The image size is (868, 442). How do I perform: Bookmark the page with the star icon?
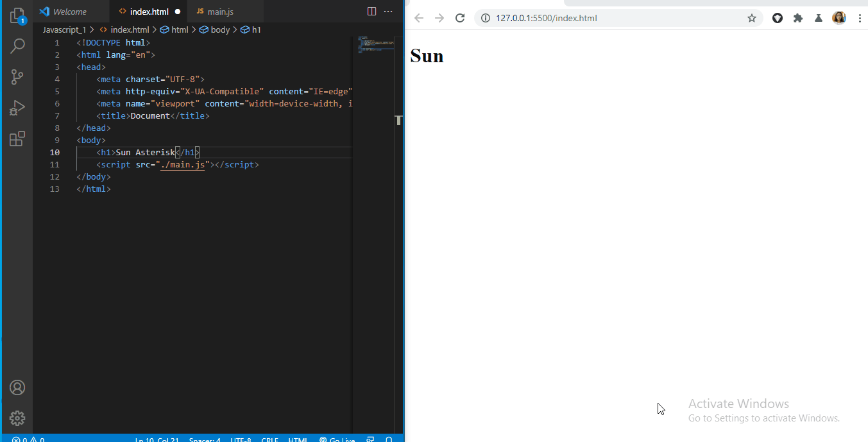(751, 18)
